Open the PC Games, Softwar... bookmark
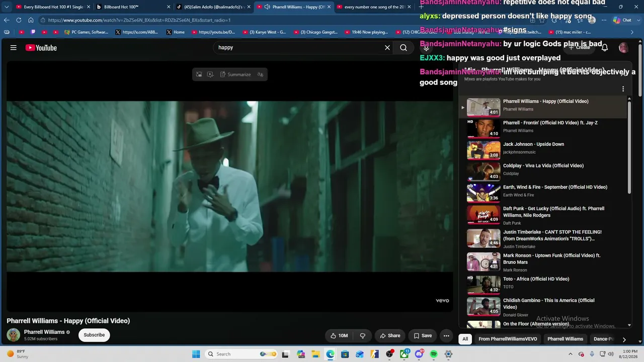644x362 pixels. click(x=86, y=32)
